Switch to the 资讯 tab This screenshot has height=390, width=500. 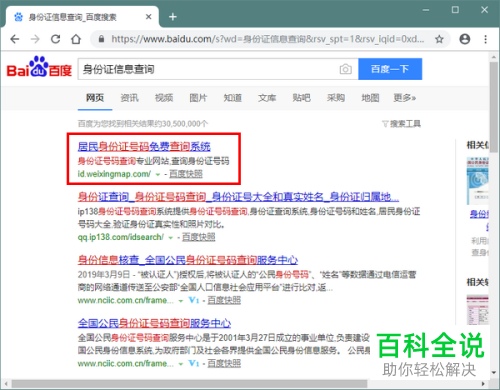pyautogui.click(x=129, y=98)
